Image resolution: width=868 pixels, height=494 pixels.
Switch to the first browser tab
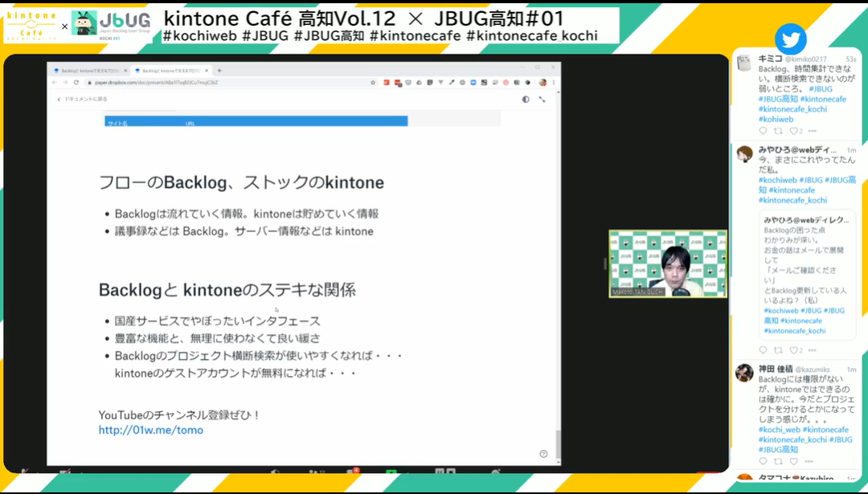(90, 70)
